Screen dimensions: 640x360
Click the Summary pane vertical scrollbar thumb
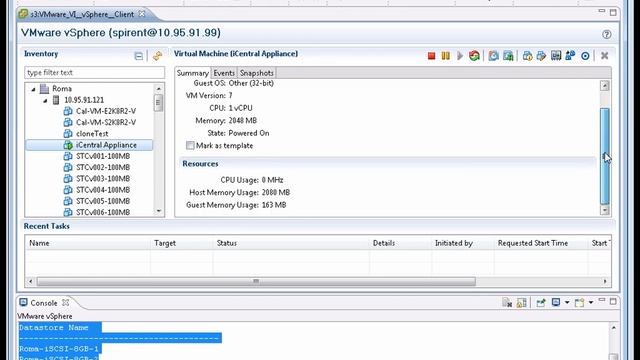[604, 156]
